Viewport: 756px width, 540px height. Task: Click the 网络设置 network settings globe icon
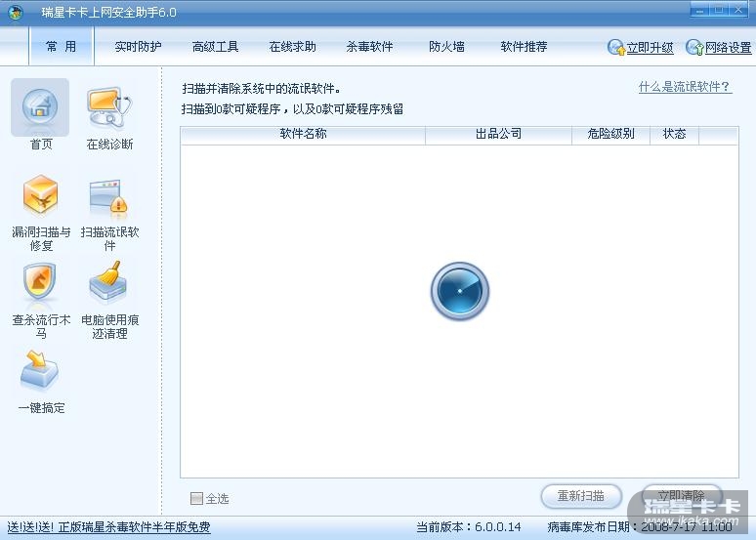click(x=694, y=47)
